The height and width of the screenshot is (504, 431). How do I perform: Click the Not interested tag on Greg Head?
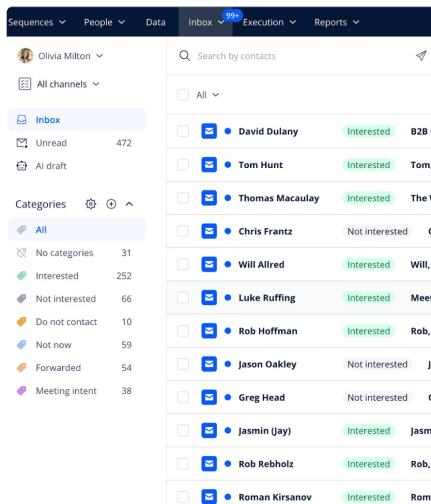(x=377, y=397)
